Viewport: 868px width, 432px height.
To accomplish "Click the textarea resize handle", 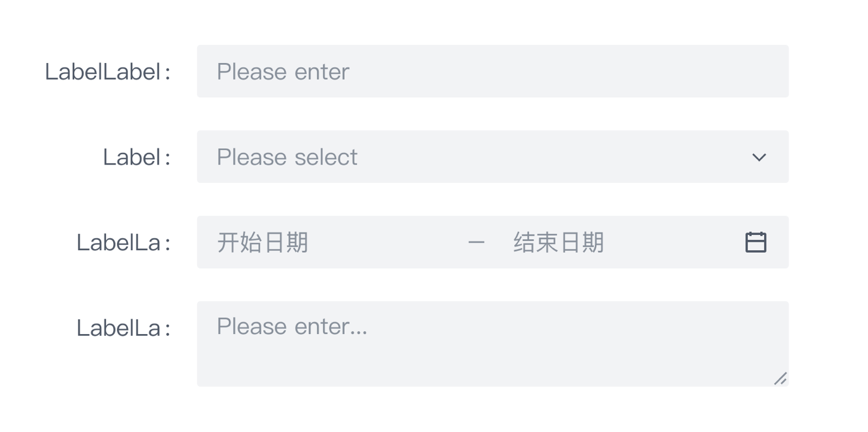I will (780, 379).
